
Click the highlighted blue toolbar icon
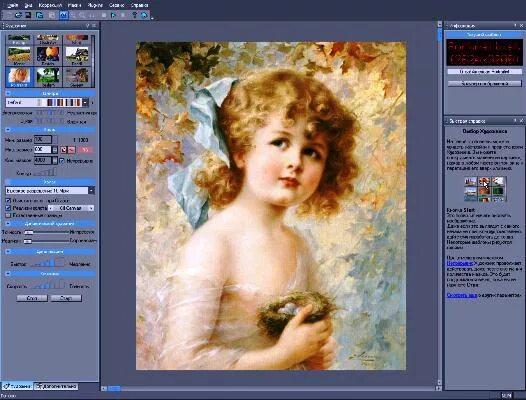[x=64, y=15]
